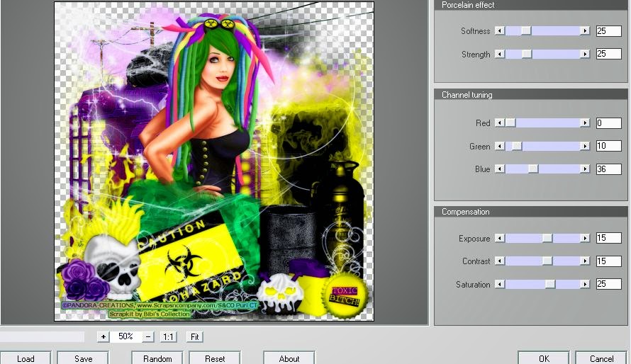Open the About dialog

[x=289, y=358]
